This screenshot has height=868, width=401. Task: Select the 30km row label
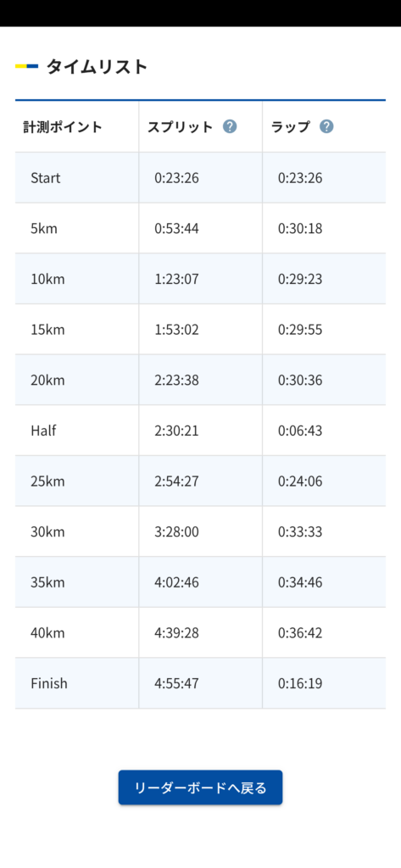pyautogui.click(x=47, y=532)
